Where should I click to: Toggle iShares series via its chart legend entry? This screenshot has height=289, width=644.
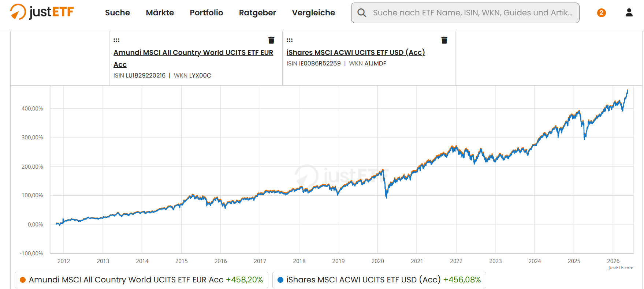click(379, 280)
